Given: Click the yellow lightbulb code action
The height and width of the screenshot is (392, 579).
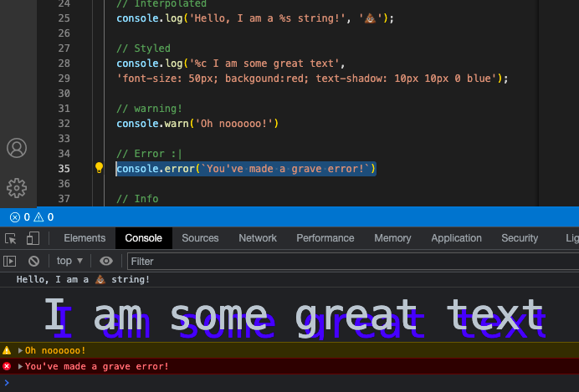Looking at the screenshot, I should pos(99,169).
